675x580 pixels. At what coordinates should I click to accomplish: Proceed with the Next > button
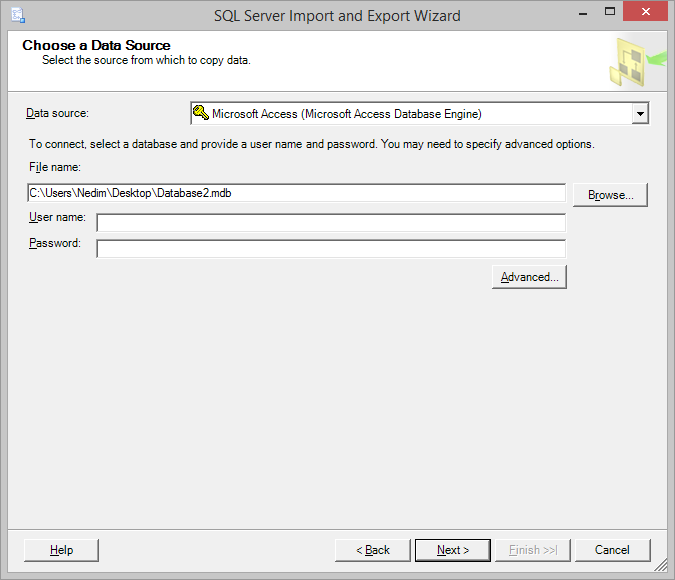(452, 550)
